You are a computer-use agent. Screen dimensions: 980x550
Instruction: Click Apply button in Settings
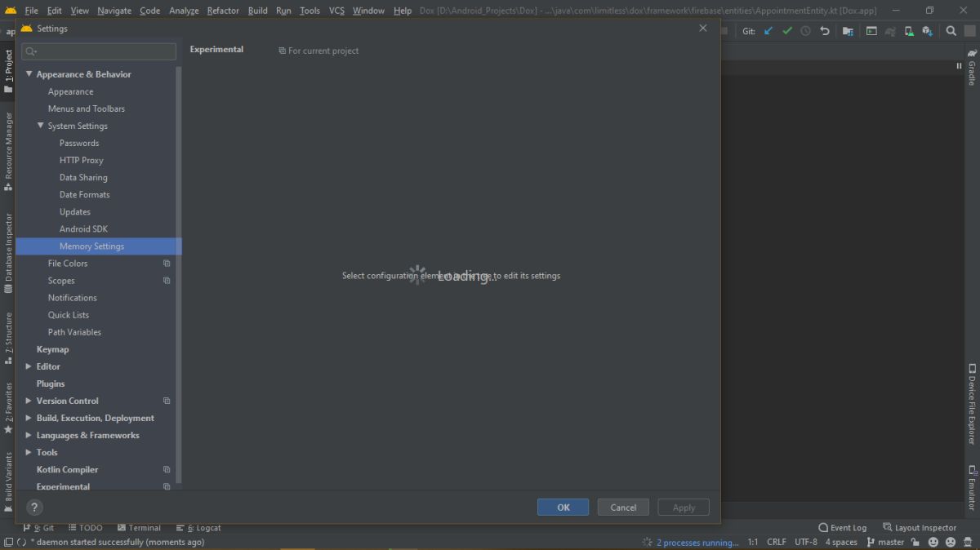[x=684, y=508]
